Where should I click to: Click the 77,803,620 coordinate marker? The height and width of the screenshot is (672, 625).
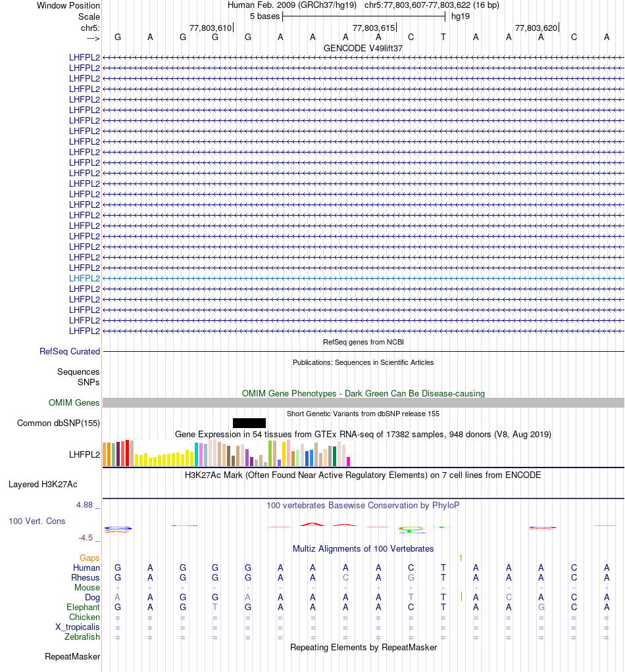536,28
